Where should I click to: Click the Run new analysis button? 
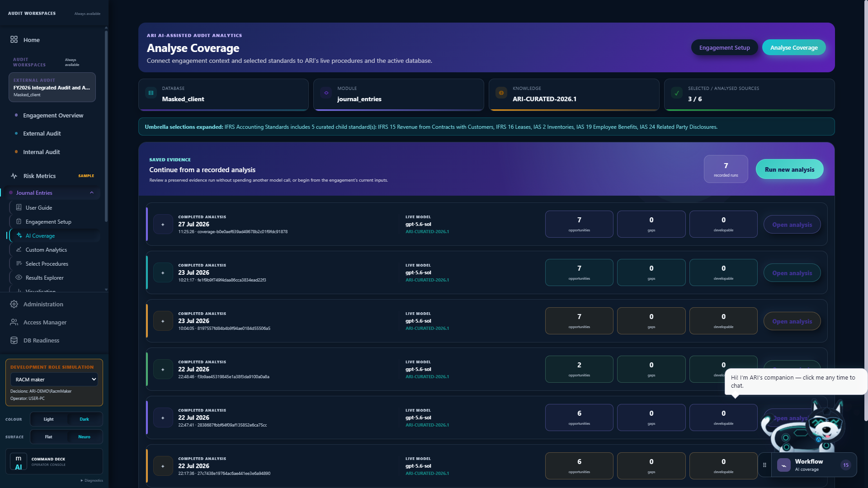(789, 169)
